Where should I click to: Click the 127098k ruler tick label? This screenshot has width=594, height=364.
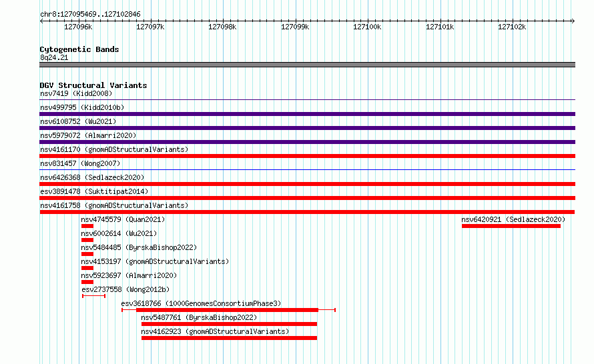[x=222, y=27]
